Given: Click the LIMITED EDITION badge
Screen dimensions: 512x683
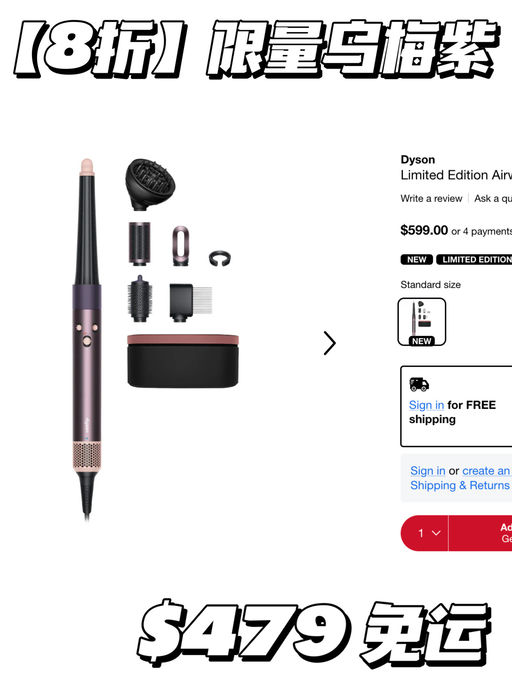Looking at the screenshot, I should pyautogui.click(x=474, y=260).
